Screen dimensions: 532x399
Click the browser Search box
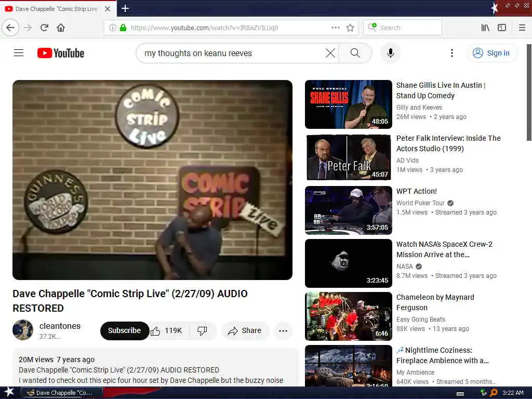pos(403,28)
